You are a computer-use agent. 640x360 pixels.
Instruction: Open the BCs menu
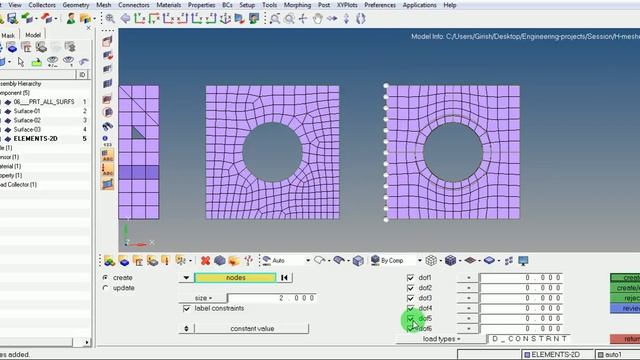(x=227, y=5)
